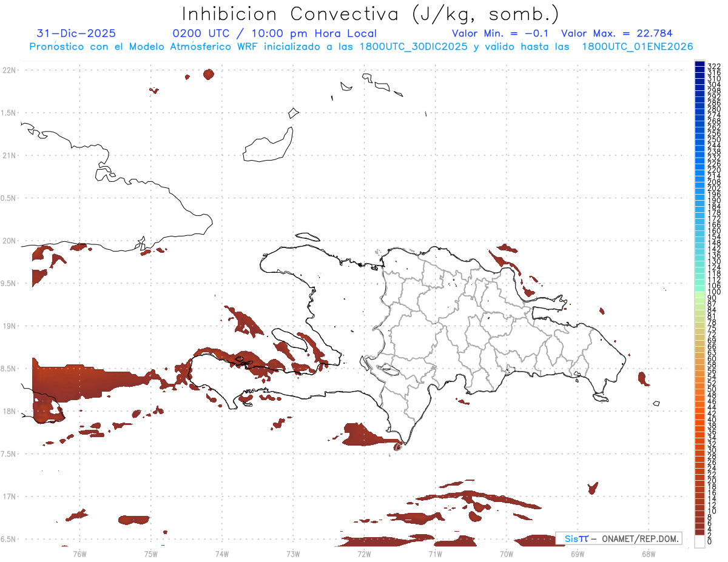The width and height of the screenshot is (728, 562).
Task: Click the WRF forecast initialization subtitle line
Action: pyautogui.click(x=361, y=47)
